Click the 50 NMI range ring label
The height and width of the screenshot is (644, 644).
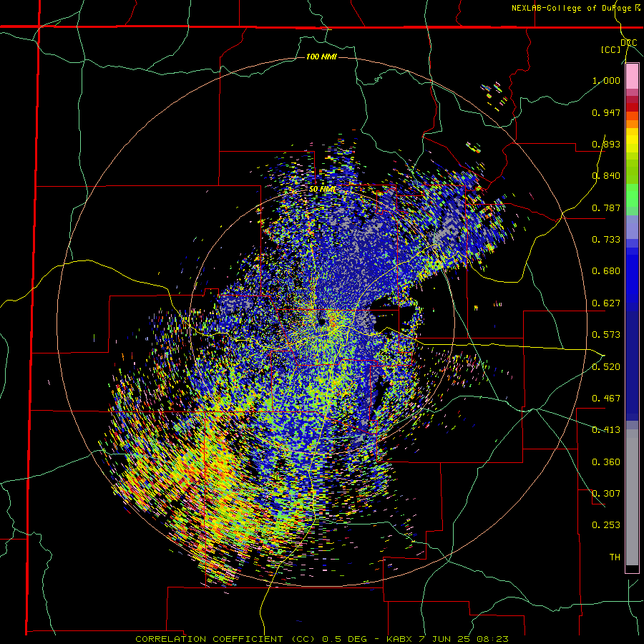point(322,190)
